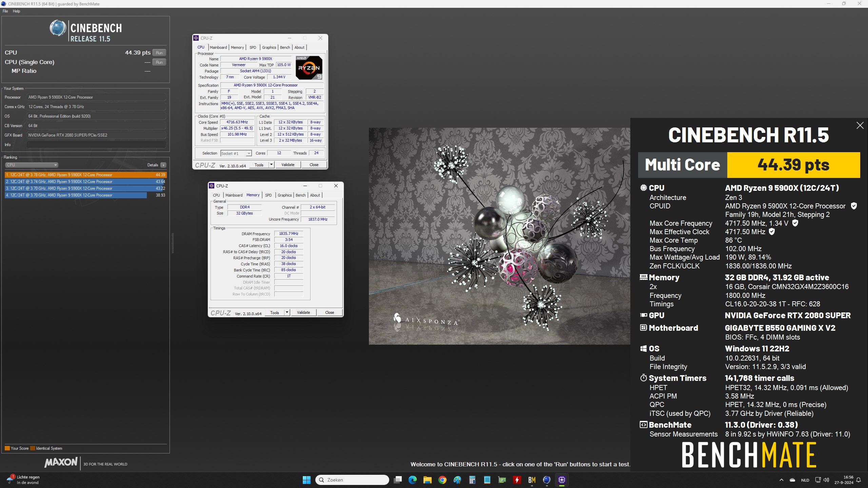
Task: Click the Close button in lower CPU-Z window
Action: (330, 312)
